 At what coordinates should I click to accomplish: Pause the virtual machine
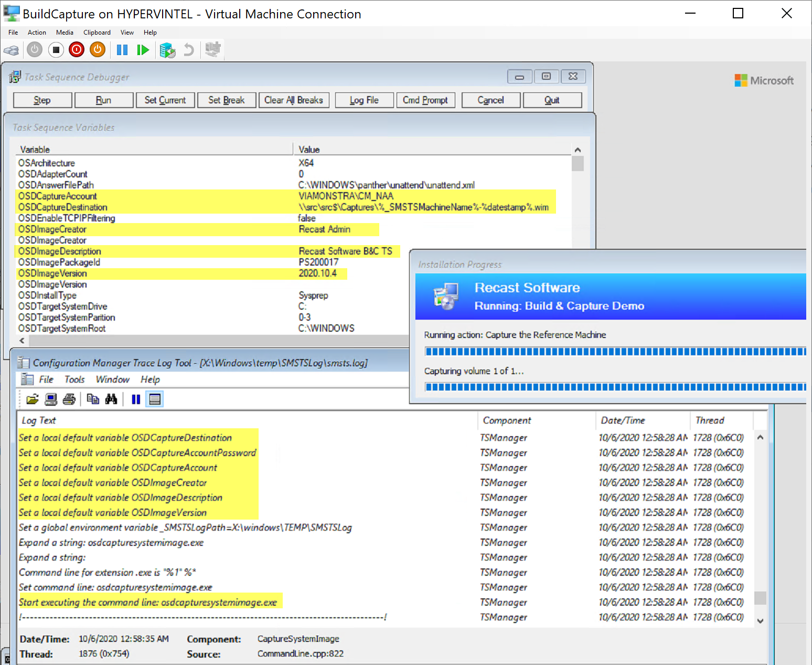point(122,50)
